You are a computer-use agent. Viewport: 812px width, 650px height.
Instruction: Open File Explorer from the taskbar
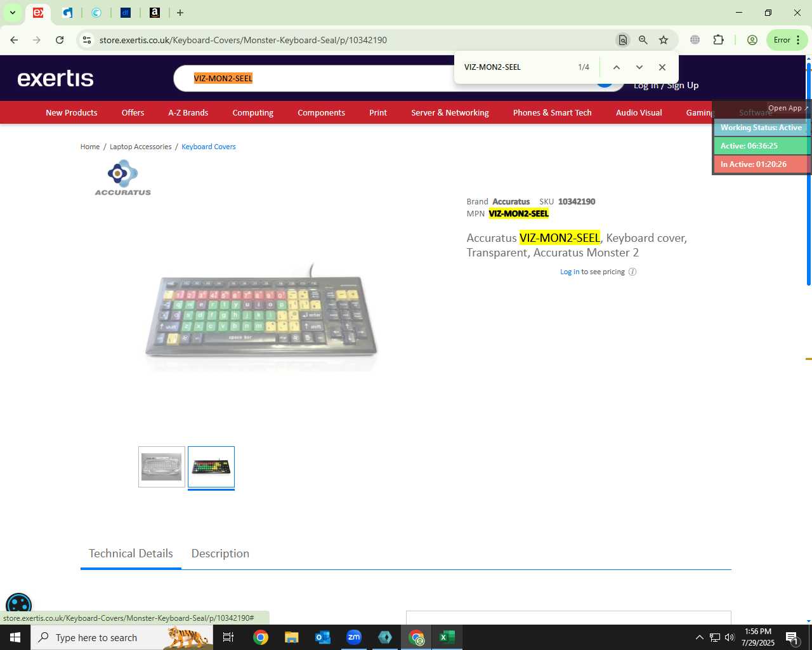291,637
